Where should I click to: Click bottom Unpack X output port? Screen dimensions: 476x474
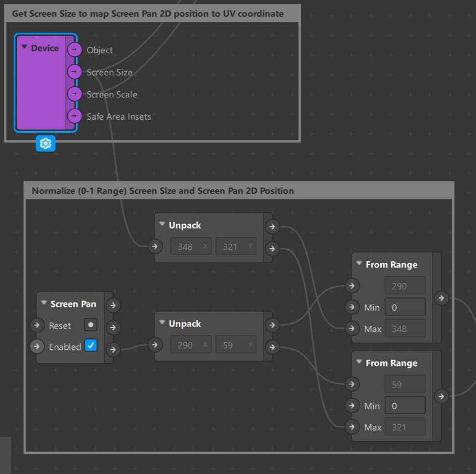[272, 325]
